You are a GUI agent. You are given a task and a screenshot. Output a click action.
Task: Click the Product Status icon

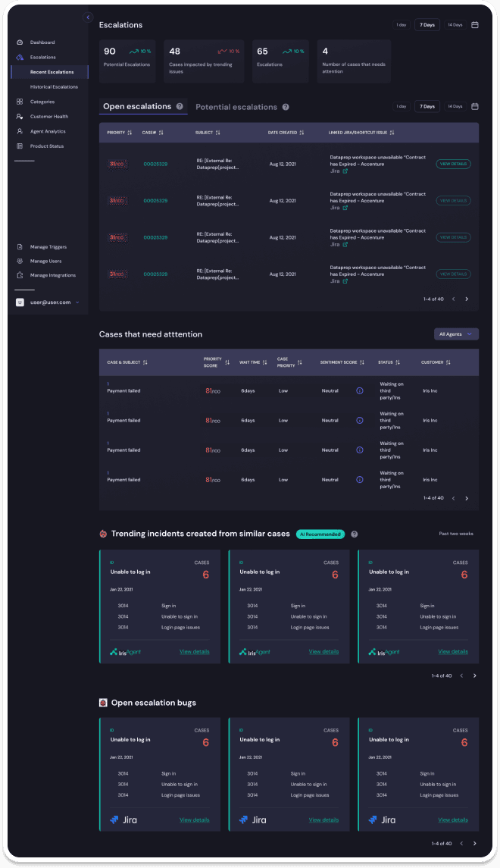point(20,146)
